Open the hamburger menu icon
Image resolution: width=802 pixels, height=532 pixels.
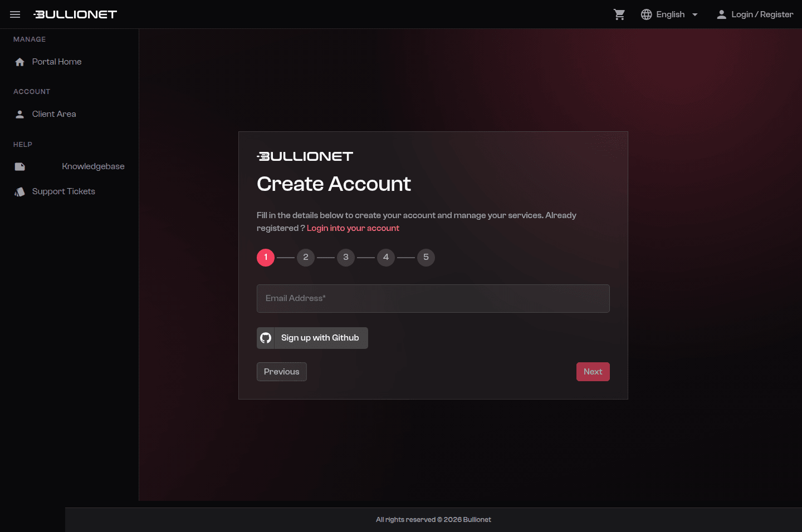coord(15,14)
